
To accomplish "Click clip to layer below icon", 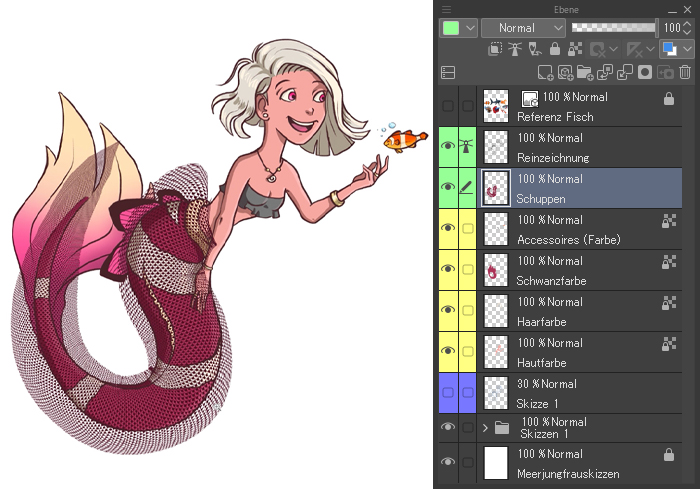I will [x=495, y=49].
